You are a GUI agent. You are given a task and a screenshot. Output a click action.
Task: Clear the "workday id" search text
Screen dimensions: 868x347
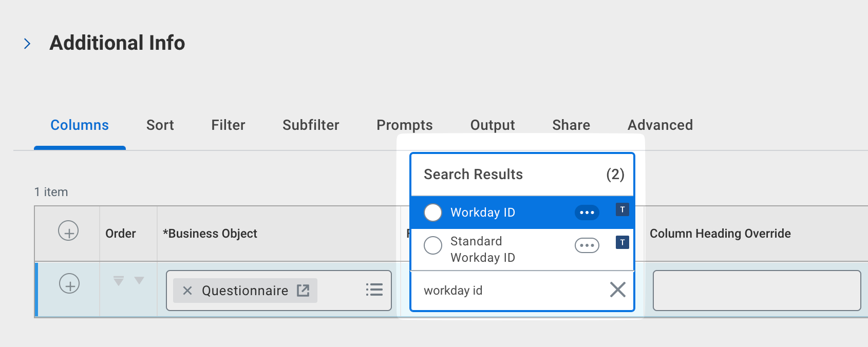pos(617,290)
